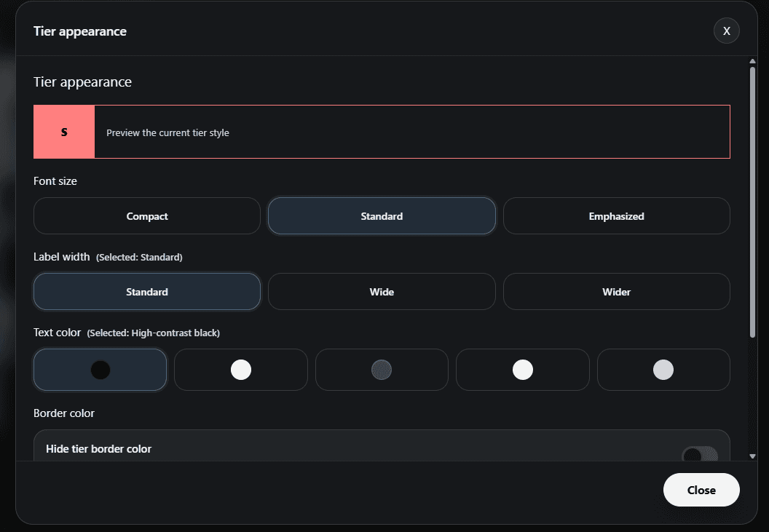Click the Hide tier border color label

[99, 449]
